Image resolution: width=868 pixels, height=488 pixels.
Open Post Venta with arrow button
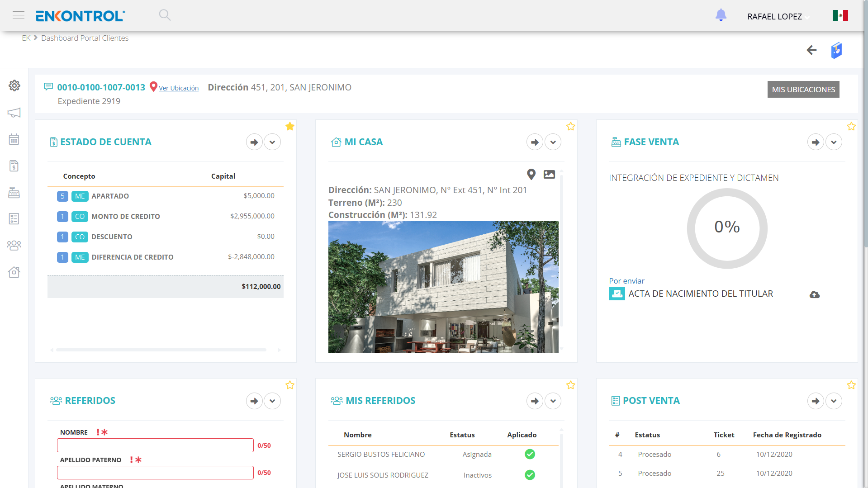pyautogui.click(x=816, y=401)
